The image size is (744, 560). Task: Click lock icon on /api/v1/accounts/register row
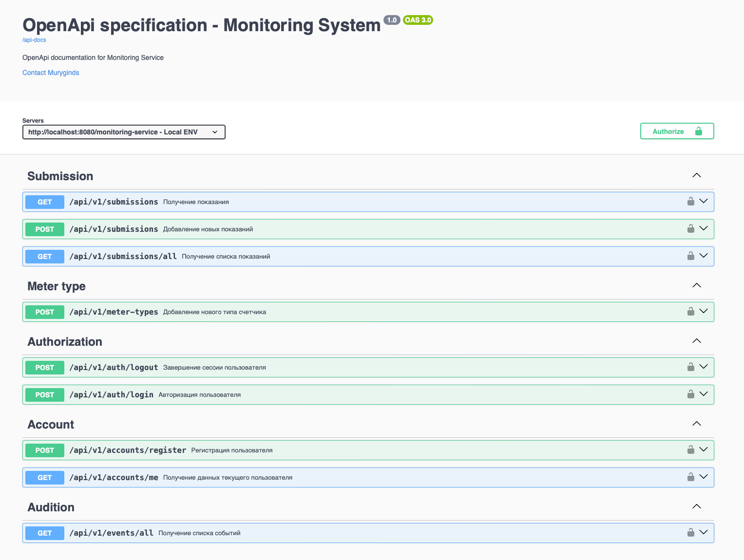tap(690, 449)
